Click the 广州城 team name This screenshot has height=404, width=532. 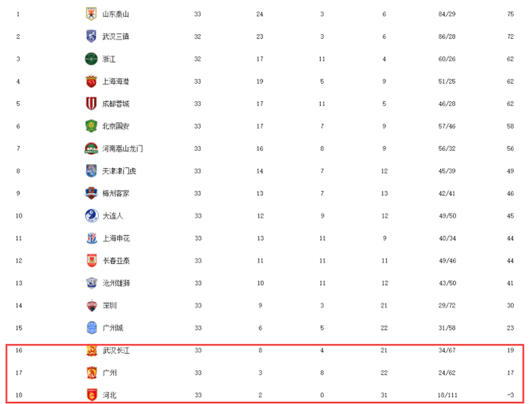point(113,328)
